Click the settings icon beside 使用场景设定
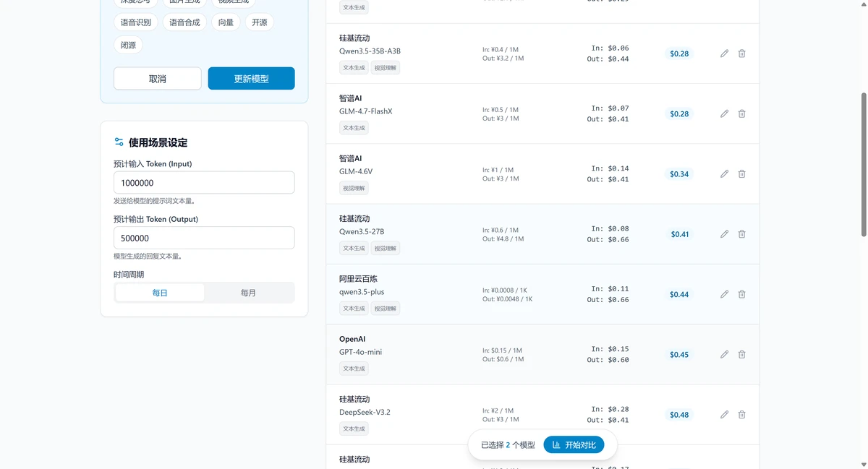Viewport: 868px width, 469px height. coord(118,142)
